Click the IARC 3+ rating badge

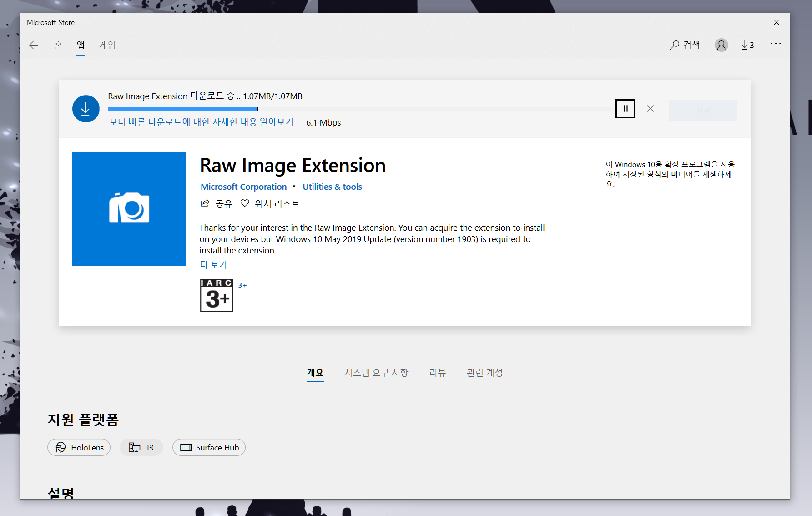click(217, 295)
